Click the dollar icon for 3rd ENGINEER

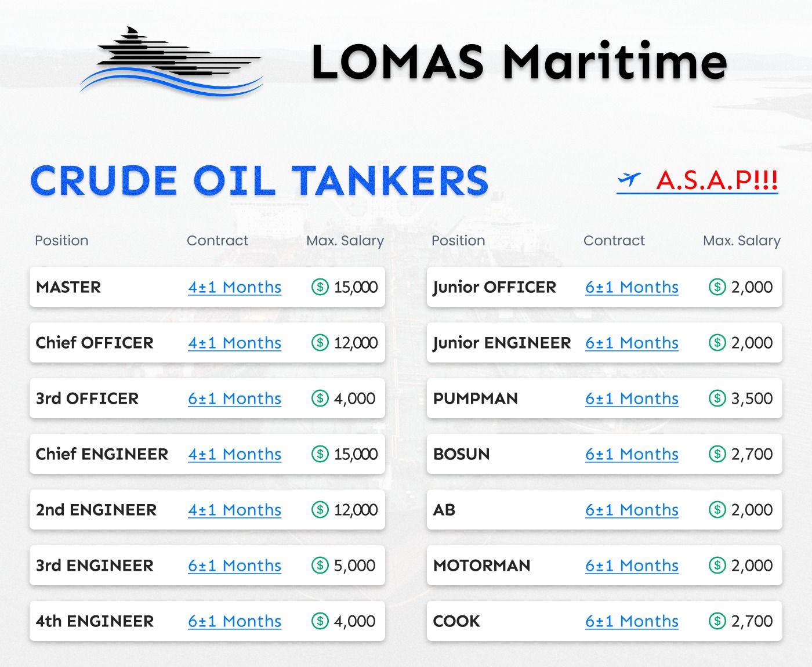point(320,565)
